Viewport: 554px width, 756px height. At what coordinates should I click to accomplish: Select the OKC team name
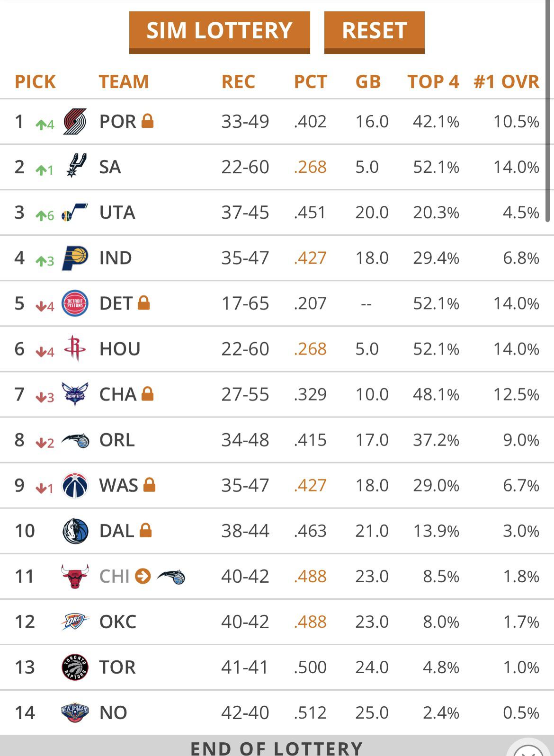coord(117,622)
